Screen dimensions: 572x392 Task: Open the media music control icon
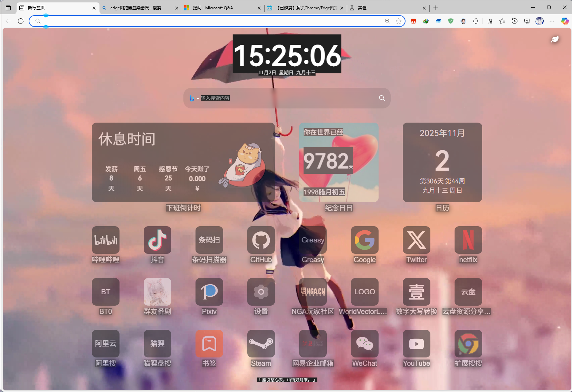(x=490, y=21)
